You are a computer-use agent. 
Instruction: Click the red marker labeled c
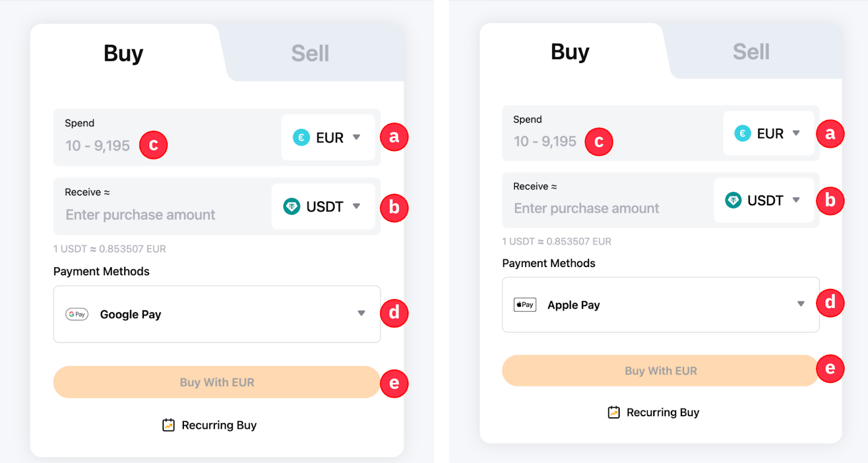click(x=153, y=144)
